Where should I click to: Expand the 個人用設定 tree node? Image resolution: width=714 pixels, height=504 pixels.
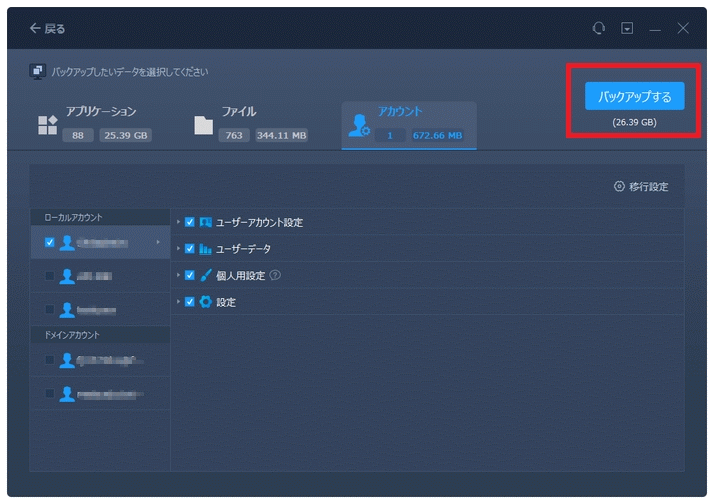(x=178, y=275)
